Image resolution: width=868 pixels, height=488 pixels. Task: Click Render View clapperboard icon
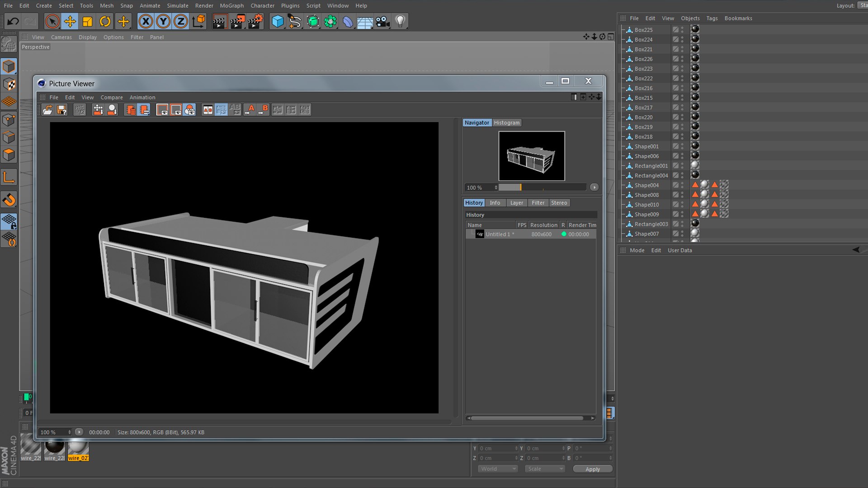(219, 21)
